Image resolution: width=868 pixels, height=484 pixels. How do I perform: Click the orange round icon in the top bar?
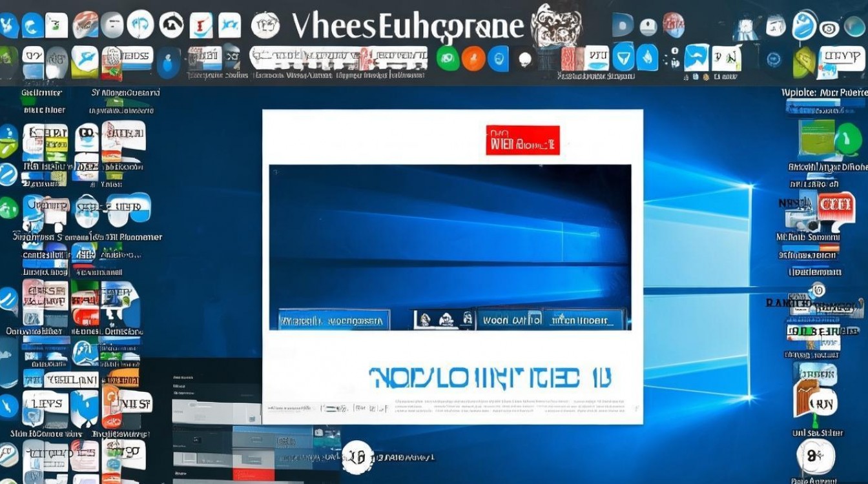coord(473,59)
